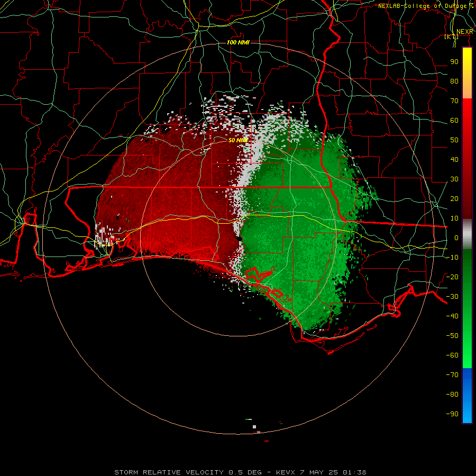Click the 50 knot label on the legend

point(454,140)
